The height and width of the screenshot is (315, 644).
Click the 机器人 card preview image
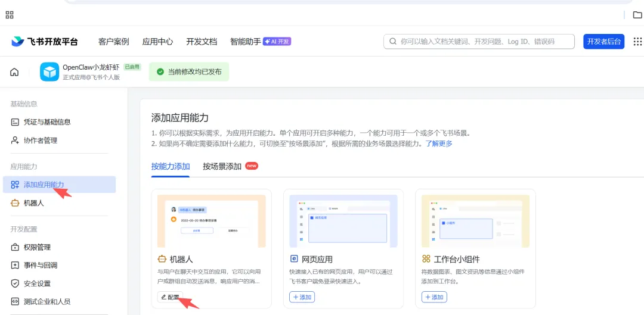(212, 221)
